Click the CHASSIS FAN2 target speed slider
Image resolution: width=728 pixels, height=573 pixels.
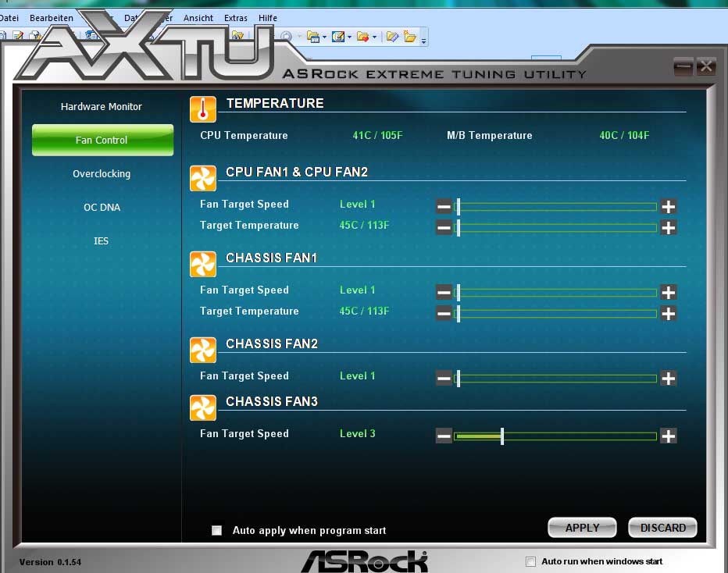click(555, 378)
